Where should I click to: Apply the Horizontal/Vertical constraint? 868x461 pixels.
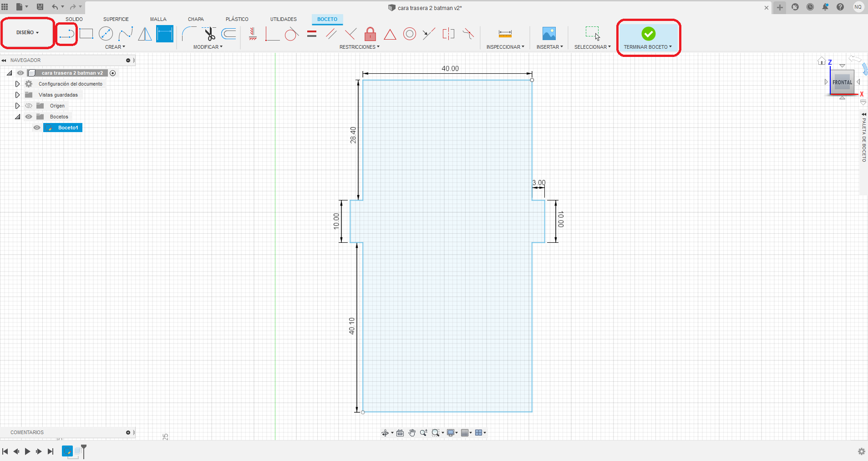[x=253, y=34]
